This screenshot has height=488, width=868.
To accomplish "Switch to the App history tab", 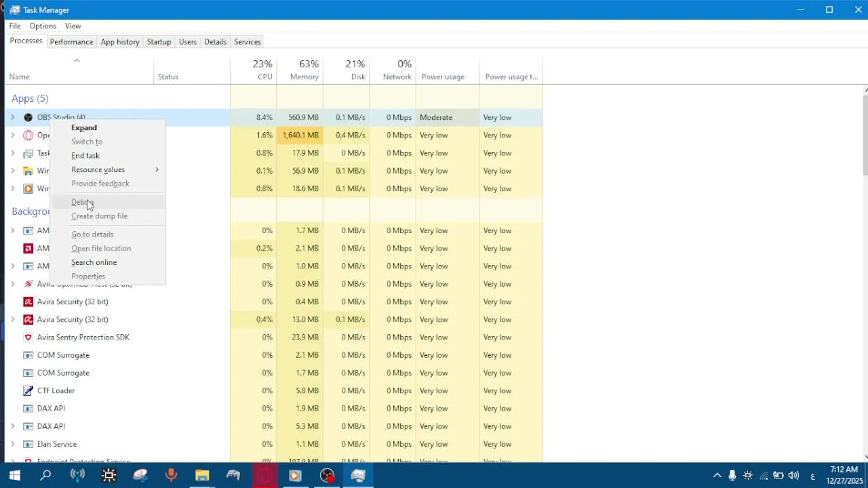I will coord(120,41).
